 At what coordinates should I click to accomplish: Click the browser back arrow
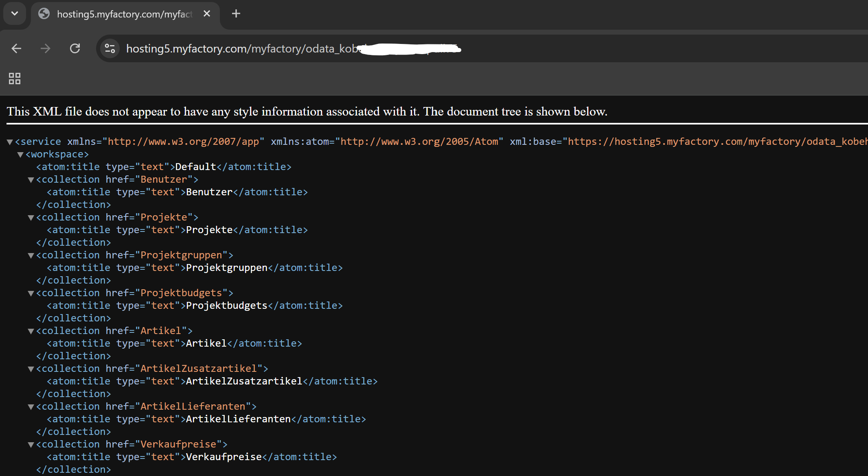16,49
